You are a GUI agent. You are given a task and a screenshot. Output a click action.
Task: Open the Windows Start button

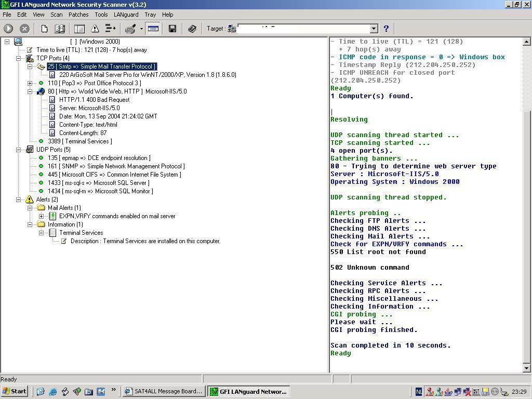[14, 391]
